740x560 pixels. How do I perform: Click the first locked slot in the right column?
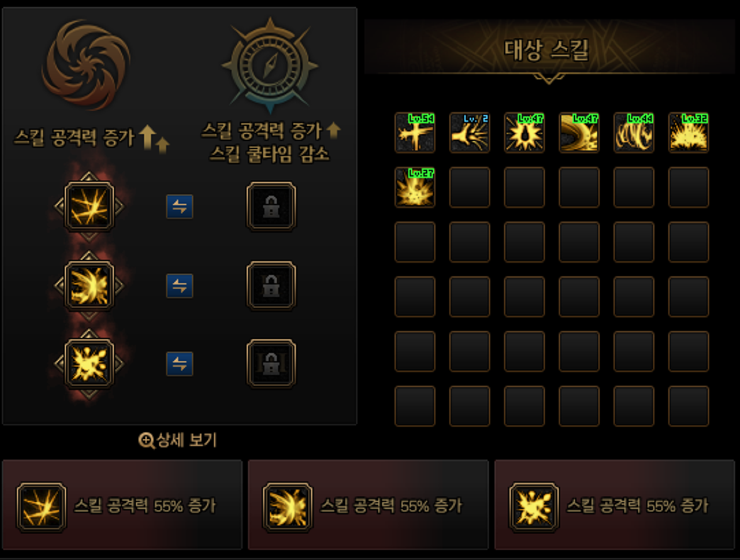pos(271,206)
